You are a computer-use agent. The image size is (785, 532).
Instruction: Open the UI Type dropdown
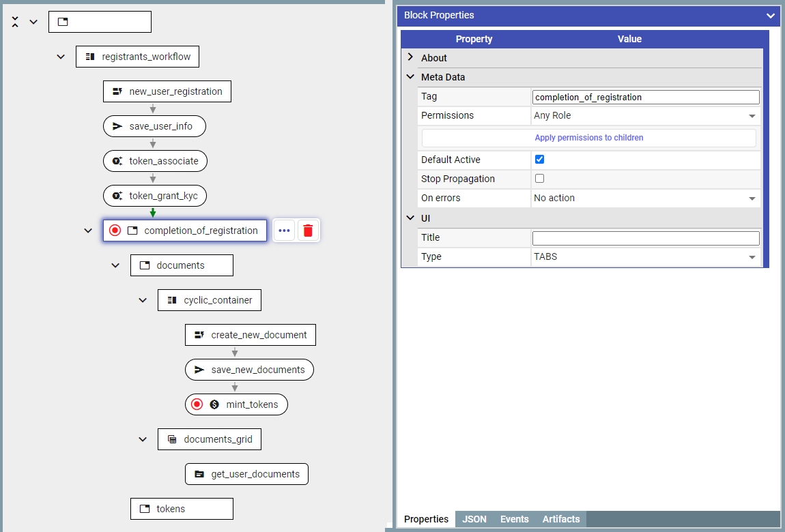point(645,257)
